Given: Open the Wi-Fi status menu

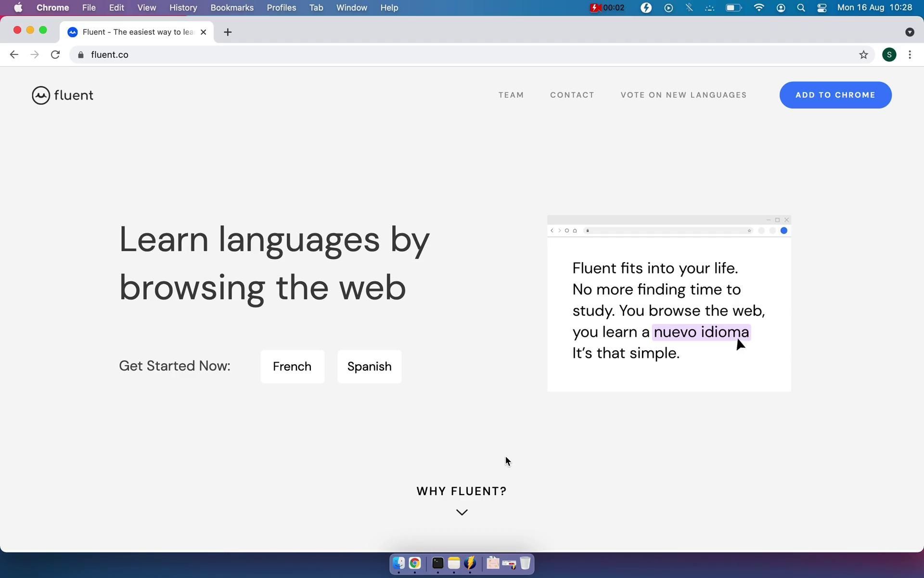Looking at the screenshot, I should point(759,8).
